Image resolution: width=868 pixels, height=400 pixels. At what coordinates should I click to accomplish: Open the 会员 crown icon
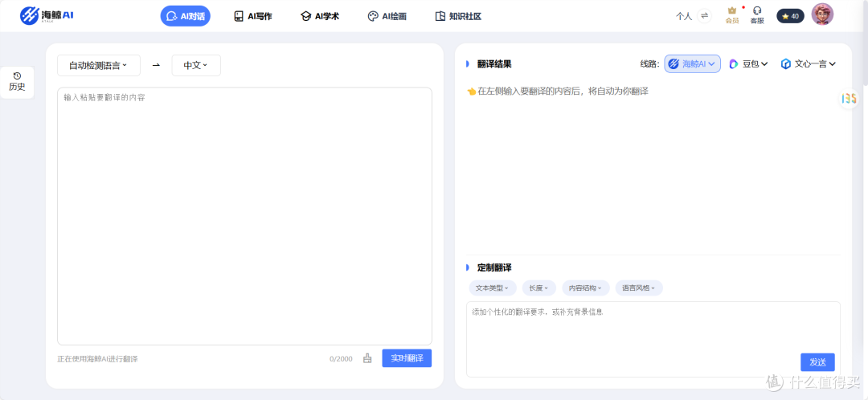[x=732, y=15]
